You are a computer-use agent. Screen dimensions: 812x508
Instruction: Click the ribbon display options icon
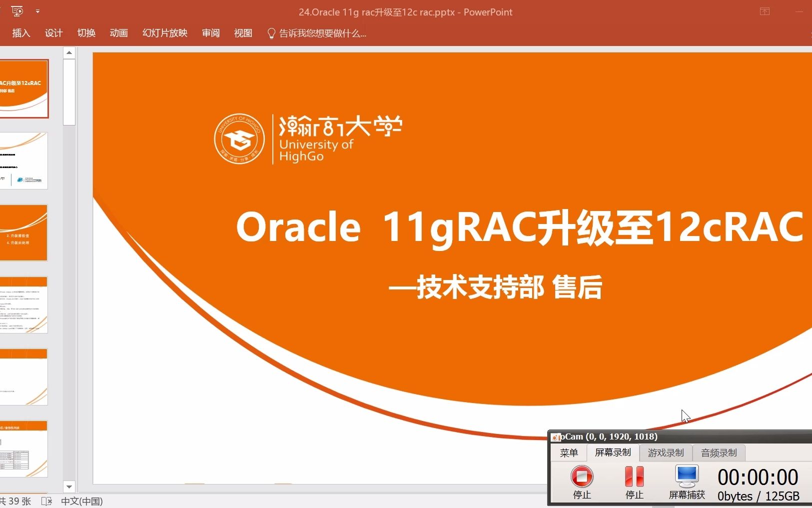click(x=765, y=11)
